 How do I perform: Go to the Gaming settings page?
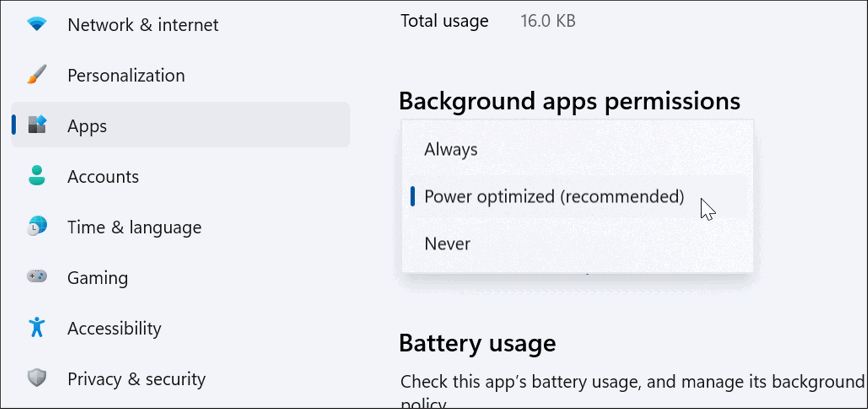click(98, 277)
